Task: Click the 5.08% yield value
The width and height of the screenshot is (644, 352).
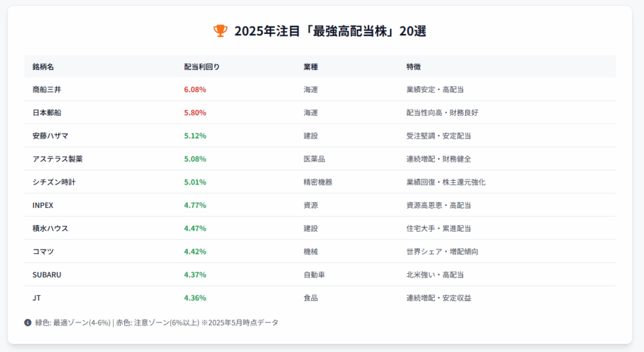Action: [x=195, y=159]
